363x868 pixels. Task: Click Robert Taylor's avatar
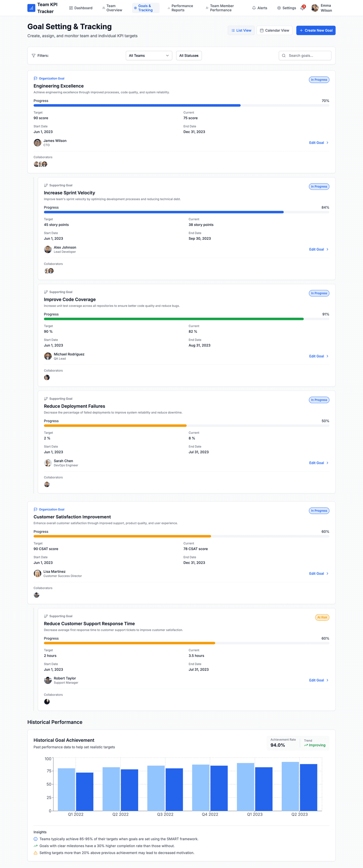point(48,680)
